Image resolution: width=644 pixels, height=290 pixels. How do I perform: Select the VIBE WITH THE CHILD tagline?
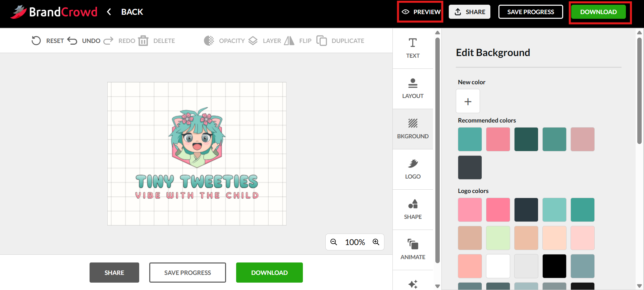click(197, 195)
